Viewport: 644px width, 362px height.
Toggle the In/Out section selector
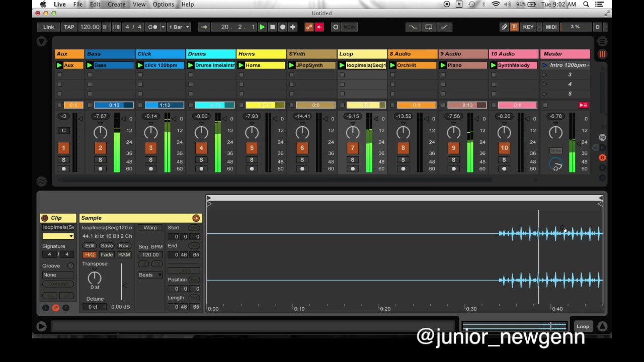click(x=602, y=137)
